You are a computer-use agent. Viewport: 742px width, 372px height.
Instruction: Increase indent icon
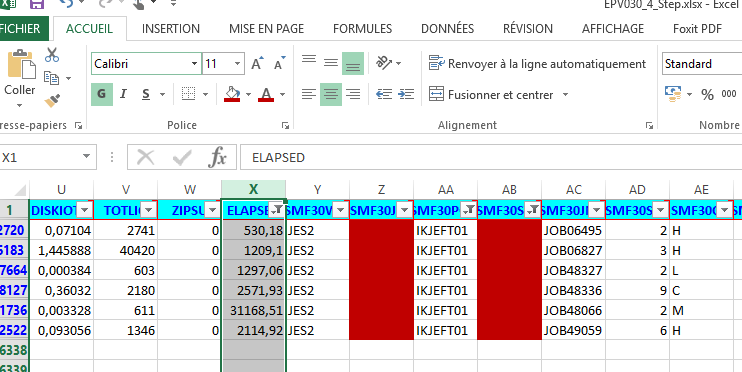coord(406,94)
